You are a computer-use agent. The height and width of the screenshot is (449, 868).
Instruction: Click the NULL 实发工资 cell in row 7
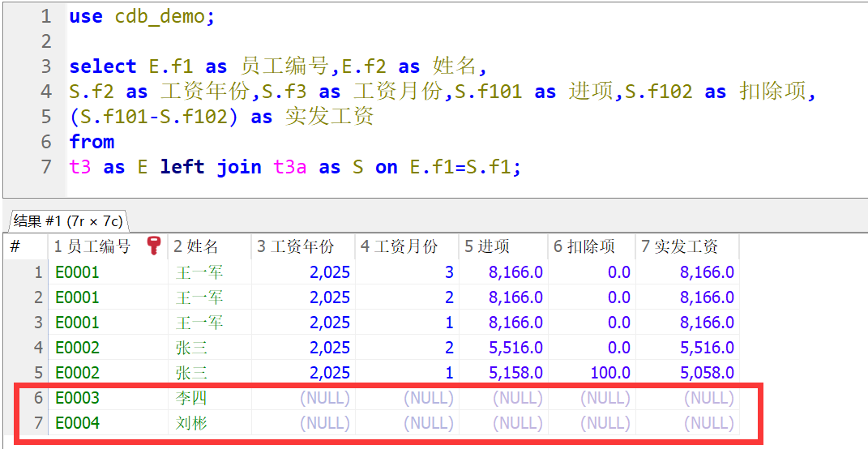[709, 423]
